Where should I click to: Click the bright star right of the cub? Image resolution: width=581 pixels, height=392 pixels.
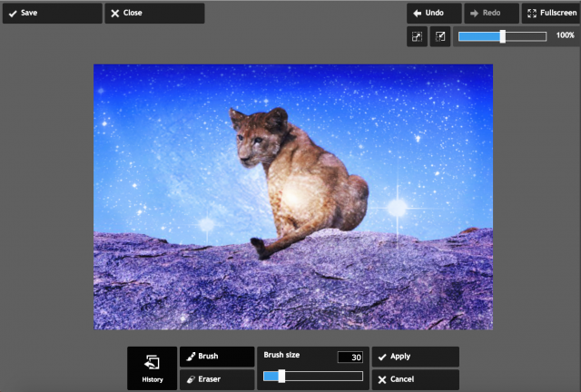397,208
